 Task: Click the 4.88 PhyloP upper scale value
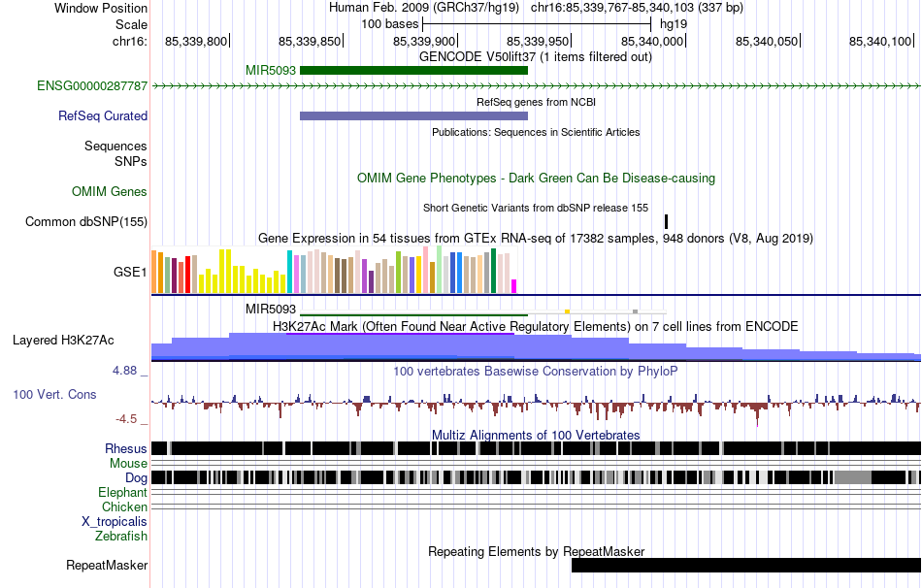click(x=124, y=371)
